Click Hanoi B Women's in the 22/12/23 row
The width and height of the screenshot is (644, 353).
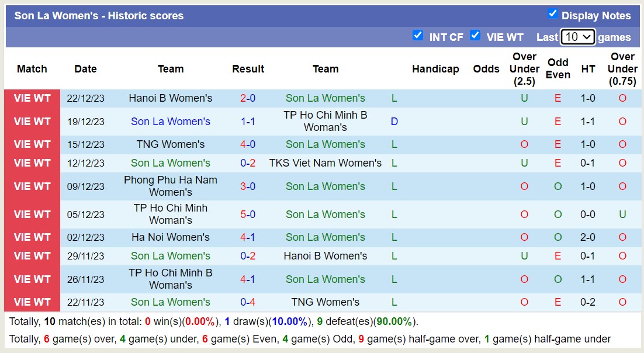pyautogui.click(x=171, y=98)
